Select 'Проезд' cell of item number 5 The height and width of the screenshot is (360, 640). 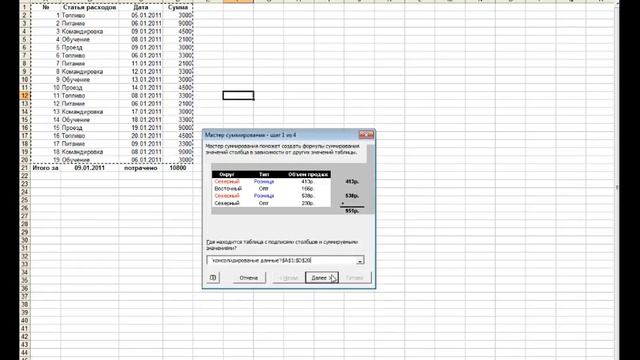(90, 47)
